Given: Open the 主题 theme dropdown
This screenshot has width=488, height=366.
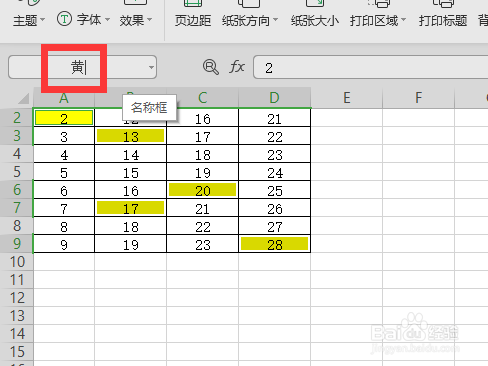Looking at the screenshot, I should pos(29,21).
